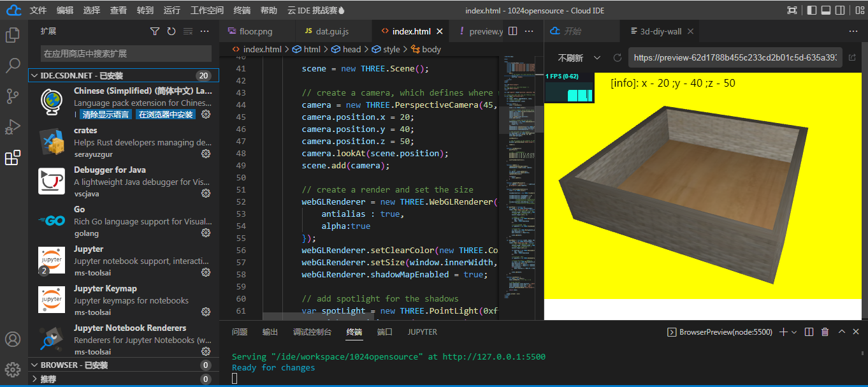Open the Search view in activity bar
The height and width of the screenshot is (387, 868).
coord(13,66)
